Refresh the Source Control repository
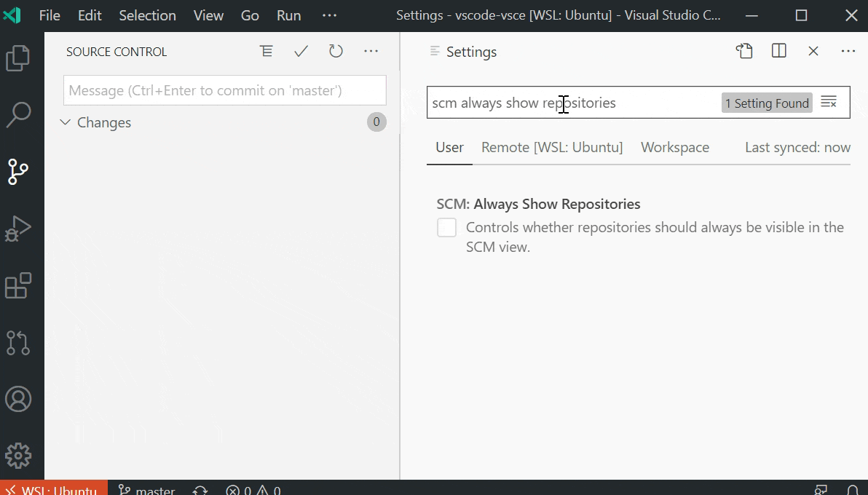This screenshot has width=868, height=495. [336, 51]
